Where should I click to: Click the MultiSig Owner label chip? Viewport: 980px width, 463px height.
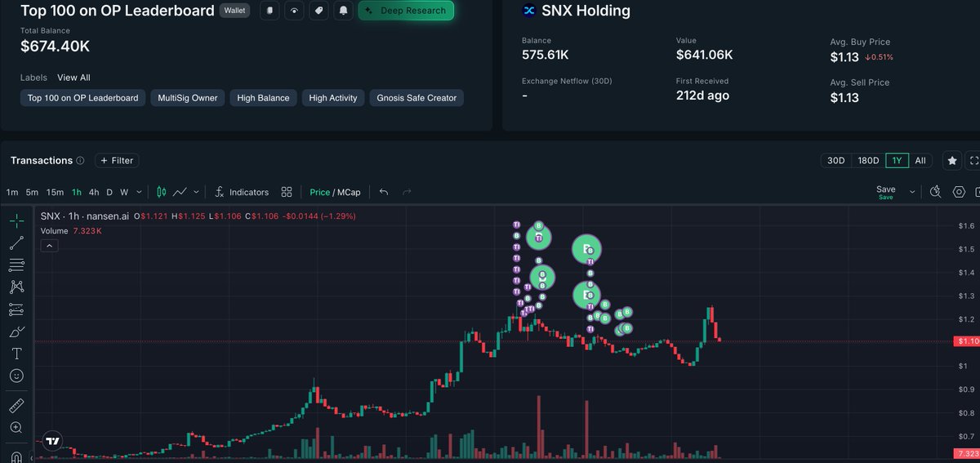pos(188,98)
